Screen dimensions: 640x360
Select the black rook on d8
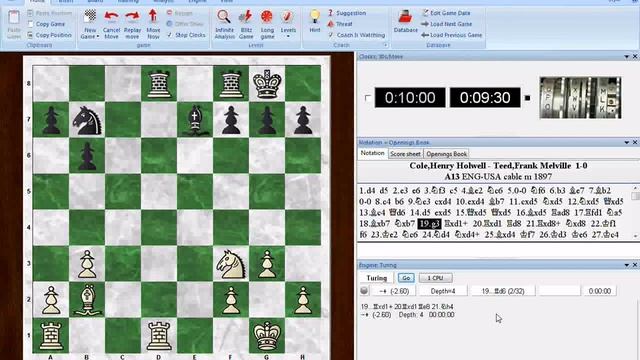[159, 84]
